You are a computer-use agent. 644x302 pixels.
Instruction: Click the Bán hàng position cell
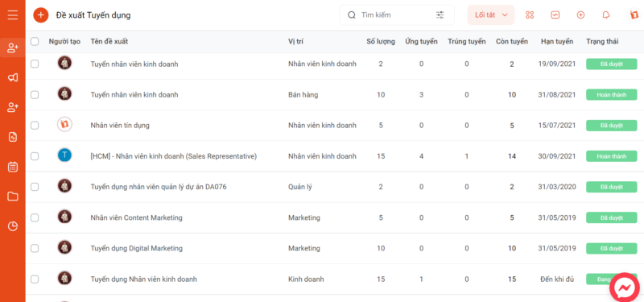click(303, 95)
